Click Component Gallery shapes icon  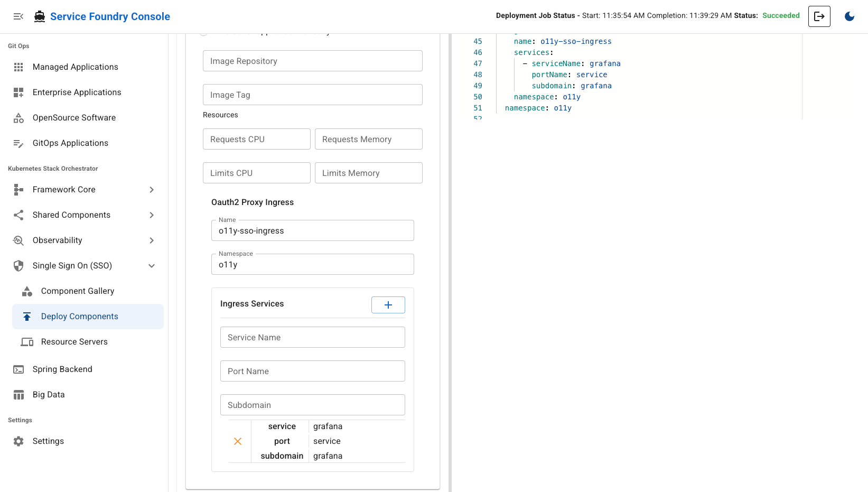[27, 291]
